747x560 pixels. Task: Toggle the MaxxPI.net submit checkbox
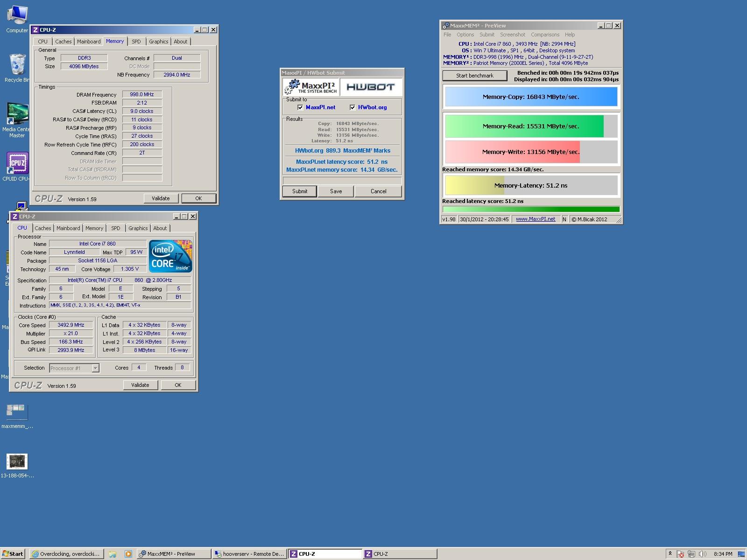click(x=300, y=107)
